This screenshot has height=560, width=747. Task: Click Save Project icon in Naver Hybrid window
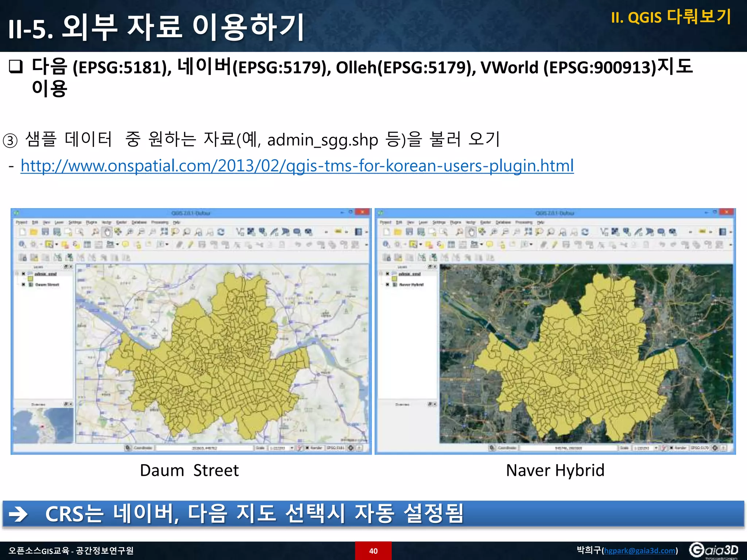coord(409,232)
